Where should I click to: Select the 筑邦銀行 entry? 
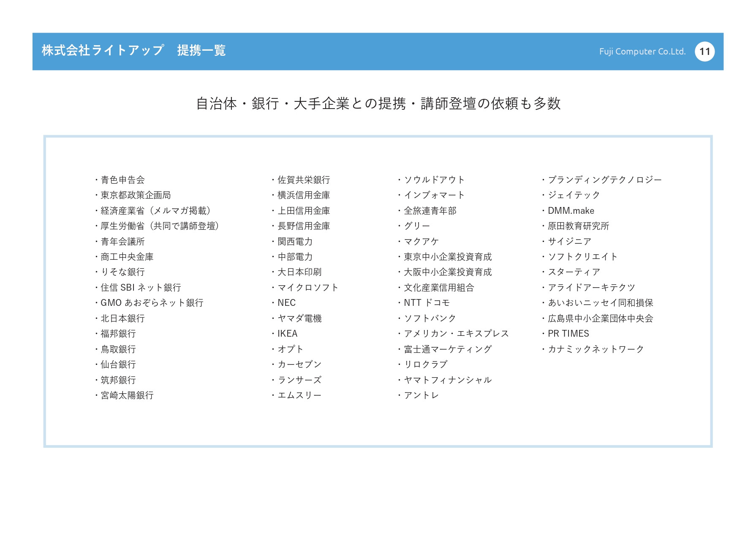(x=115, y=380)
